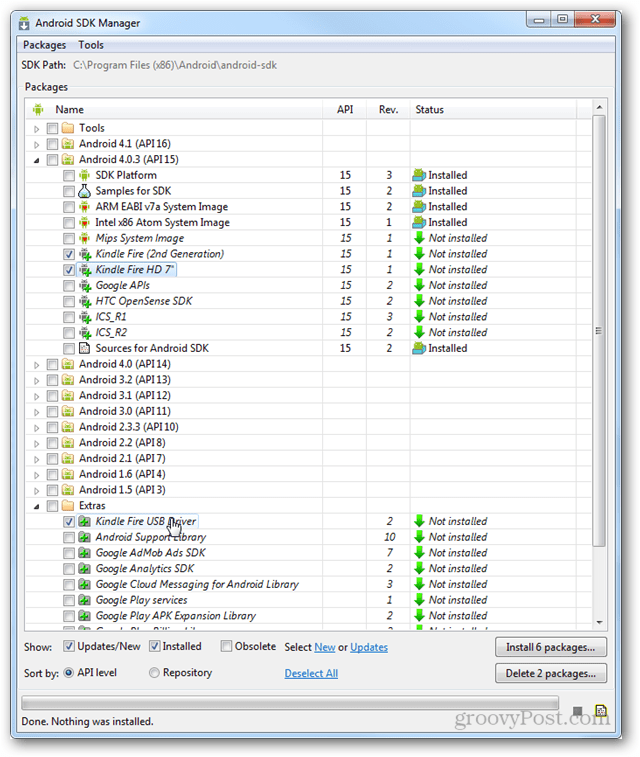Screen dimensions: 640x757
Task: Expand the Android 2.2 (API 8) node
Action: pos(37,444)
